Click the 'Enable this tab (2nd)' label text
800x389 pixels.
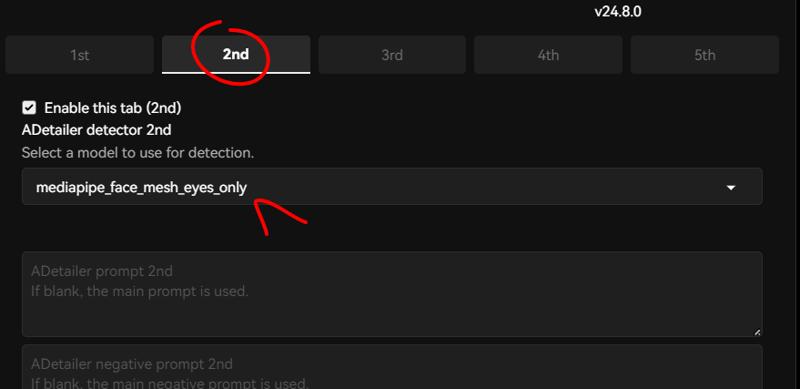click(x=113, y=108)
